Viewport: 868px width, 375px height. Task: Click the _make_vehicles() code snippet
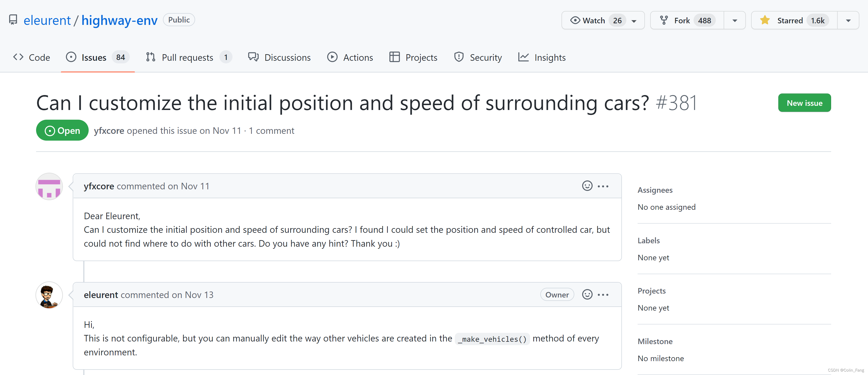pyautogui.click(x=492, y=339)
